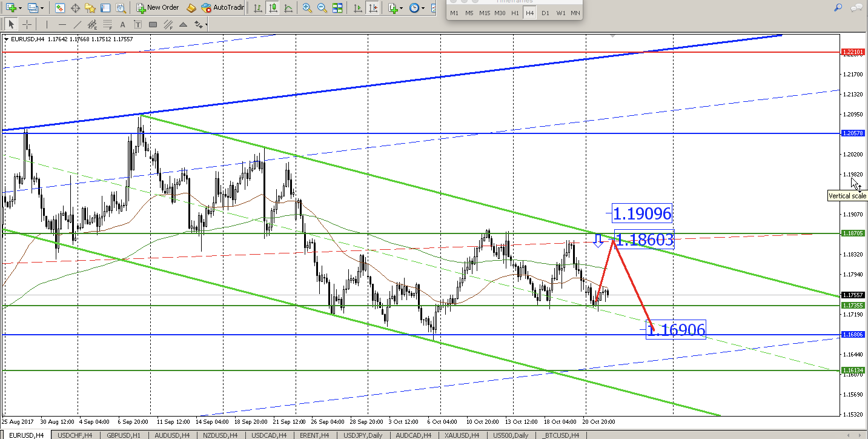Select the D1 timeframe
868x439 pixels.
click(x=546, y=13)
